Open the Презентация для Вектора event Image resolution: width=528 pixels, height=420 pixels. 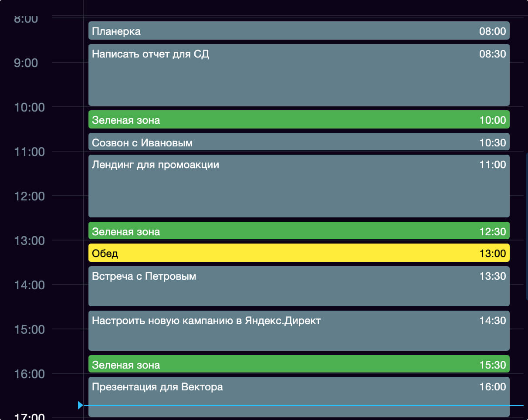tap(299, 397)
